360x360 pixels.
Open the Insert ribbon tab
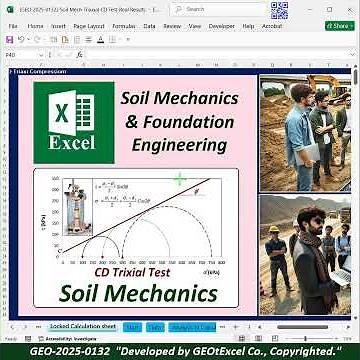[x=58, y=26]
